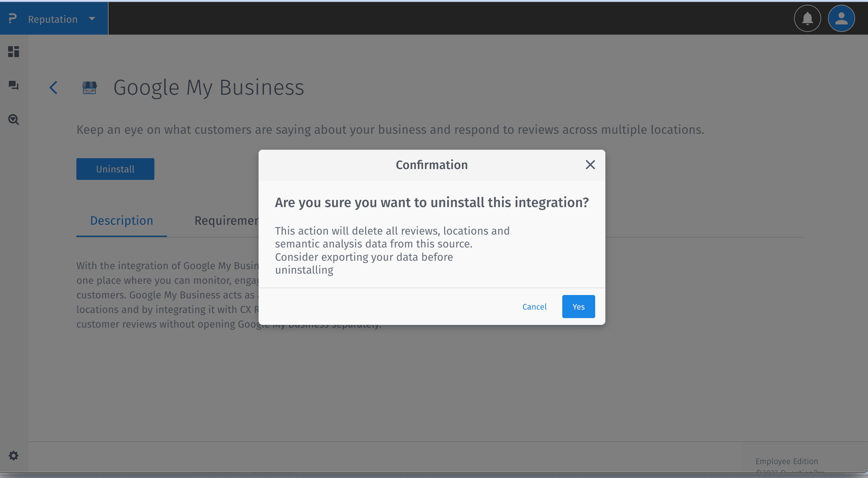868x478 pixels.
Task: Confirm uninstall by clicking Yes
Action: tap(578, 306)
